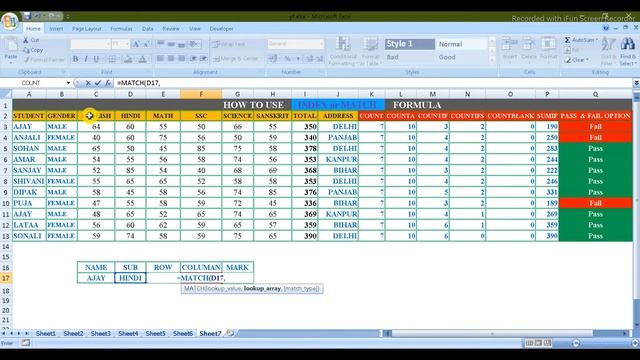Click the Percent Style icon
640x360 pixels.
(x=287, y=59)
